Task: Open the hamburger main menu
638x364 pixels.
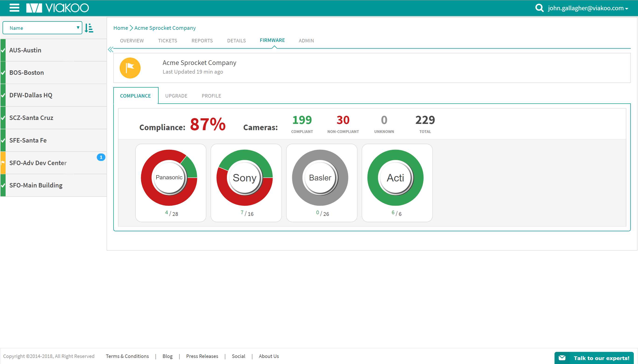Action: click(14, 8)
